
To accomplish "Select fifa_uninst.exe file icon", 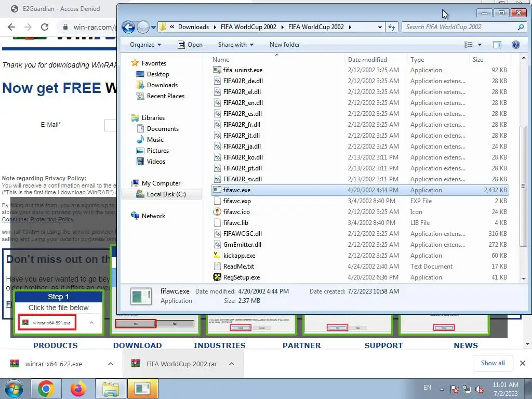I will click(217, 70).
